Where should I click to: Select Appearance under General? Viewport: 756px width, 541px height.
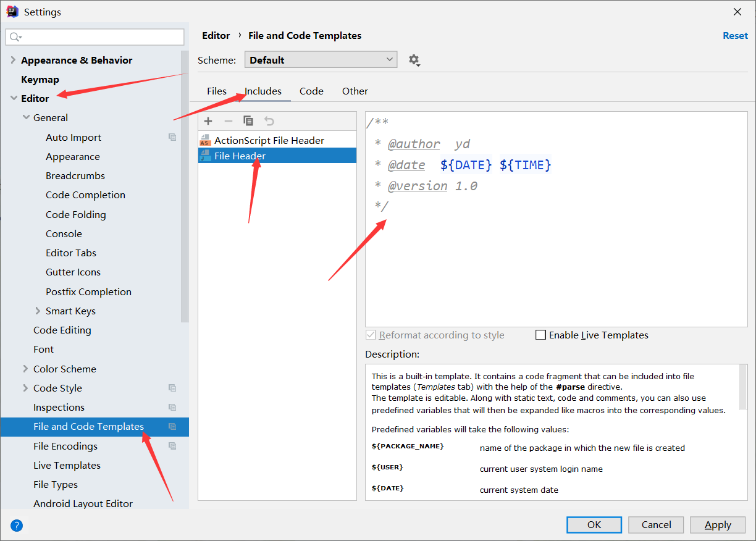73,156
